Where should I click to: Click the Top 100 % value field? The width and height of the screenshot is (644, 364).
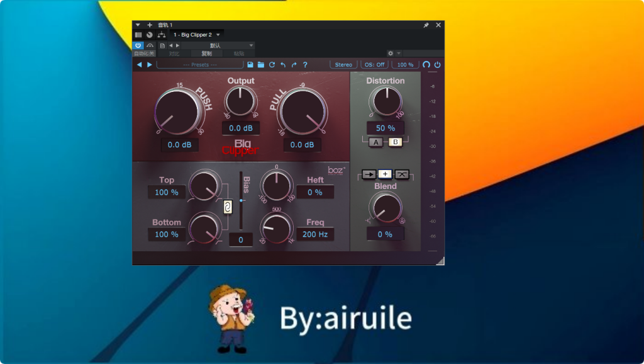point(166,192)
